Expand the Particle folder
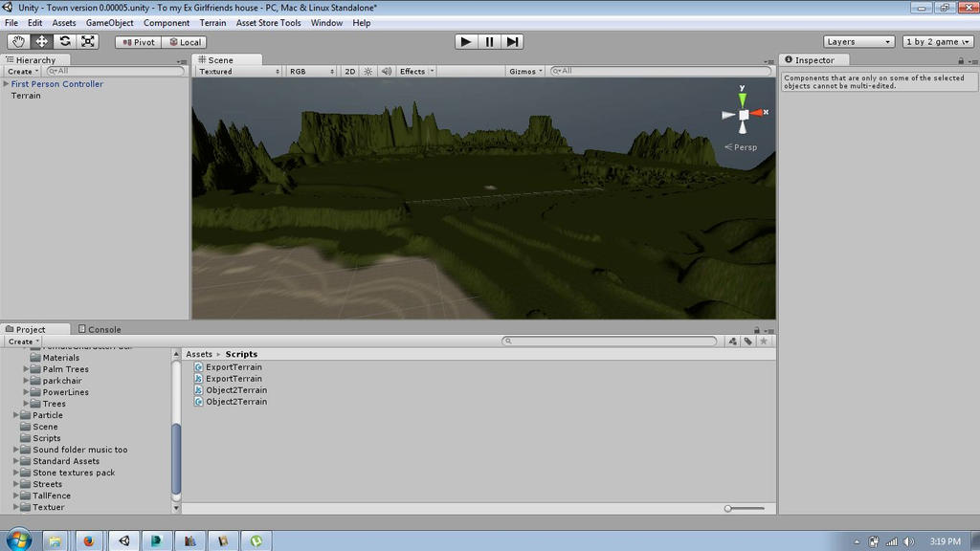 click(x=15, y=415)
